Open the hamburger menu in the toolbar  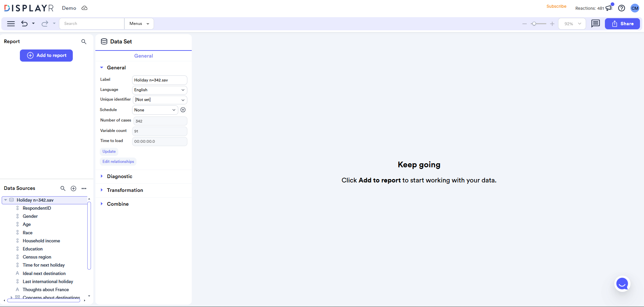pos(11,24)
